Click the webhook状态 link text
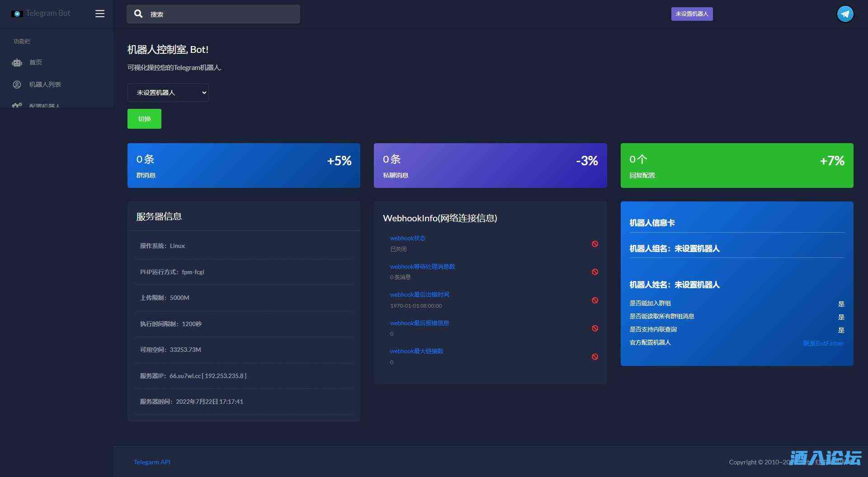The width and height of the screenshot is (868, 477). pos(407,238)
